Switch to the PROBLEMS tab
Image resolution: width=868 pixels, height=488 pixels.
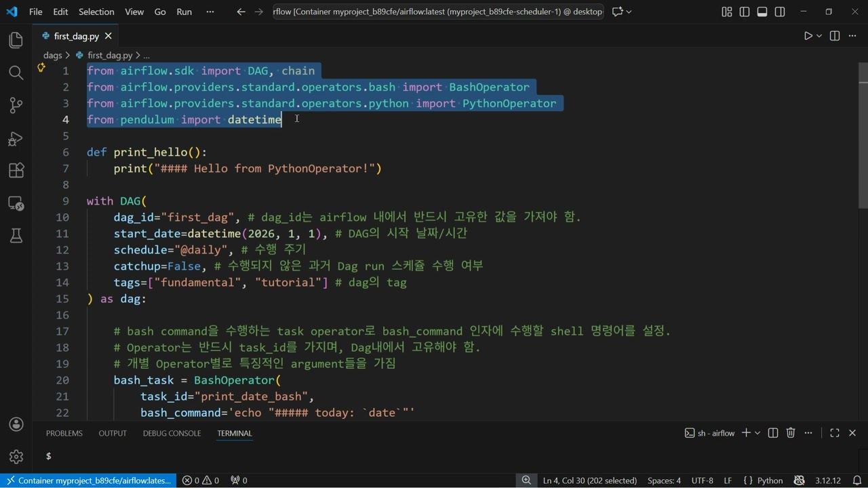pos(64,433)
